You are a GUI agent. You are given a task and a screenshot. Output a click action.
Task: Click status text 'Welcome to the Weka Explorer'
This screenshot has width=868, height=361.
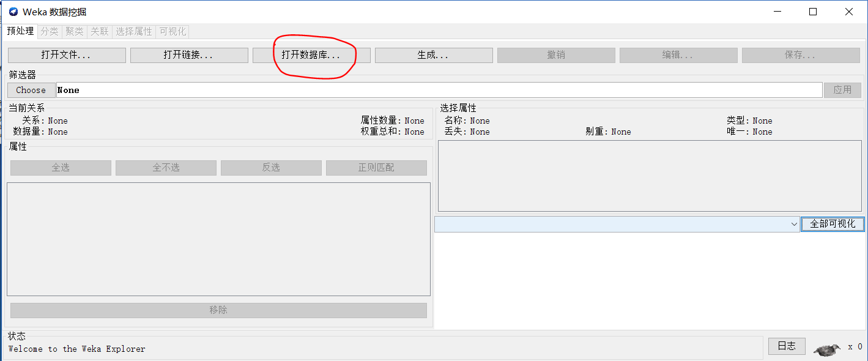coord(77,349)
